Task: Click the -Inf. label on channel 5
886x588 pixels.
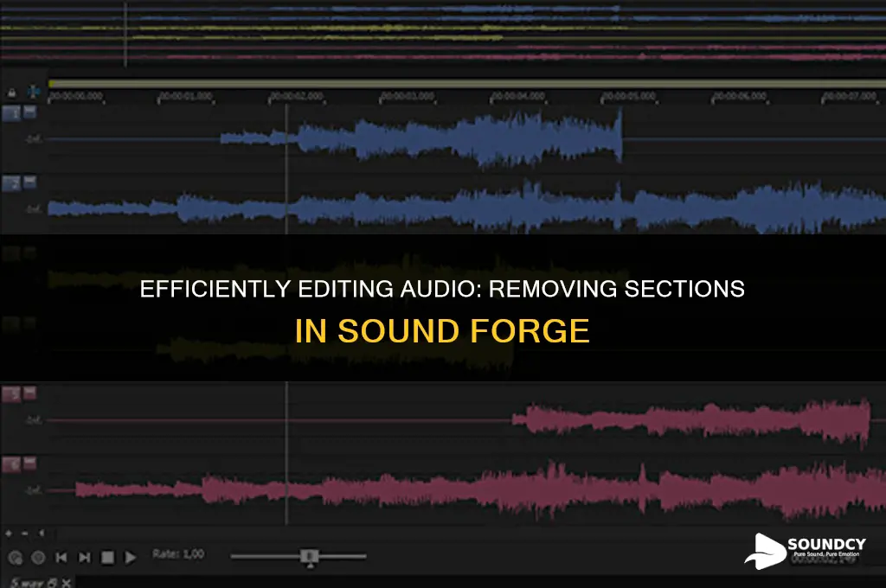Action: (x=34, y=420)
